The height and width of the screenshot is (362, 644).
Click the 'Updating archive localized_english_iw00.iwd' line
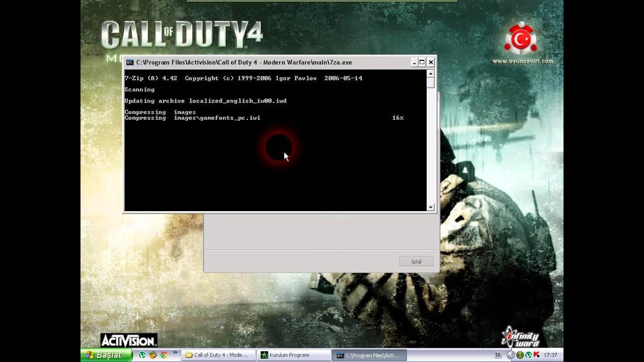pos(205,101)
